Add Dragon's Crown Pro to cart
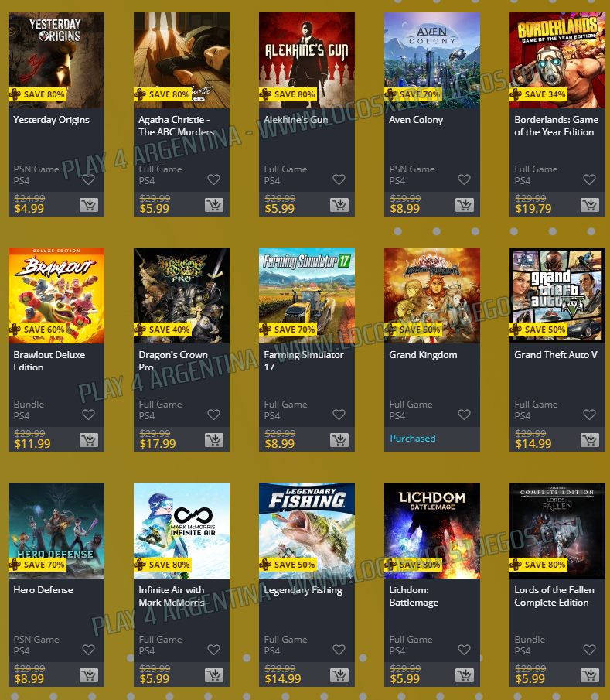 tap(214, 440)
